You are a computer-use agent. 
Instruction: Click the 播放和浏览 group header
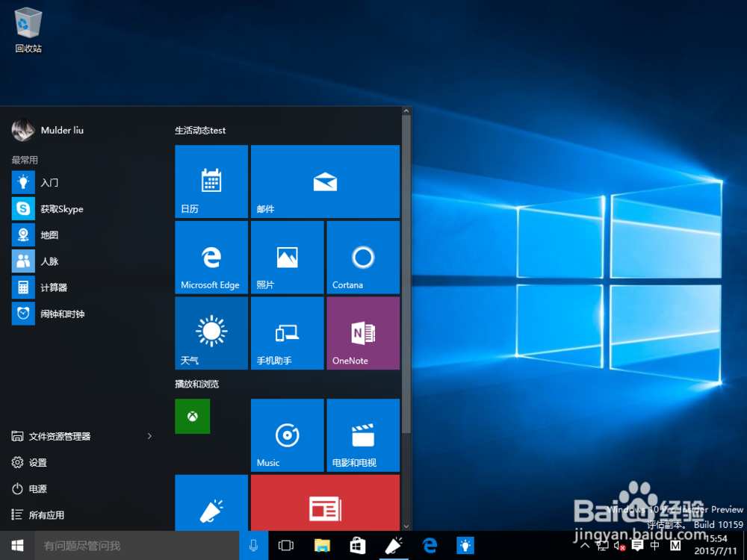click(x=196, y=384)
